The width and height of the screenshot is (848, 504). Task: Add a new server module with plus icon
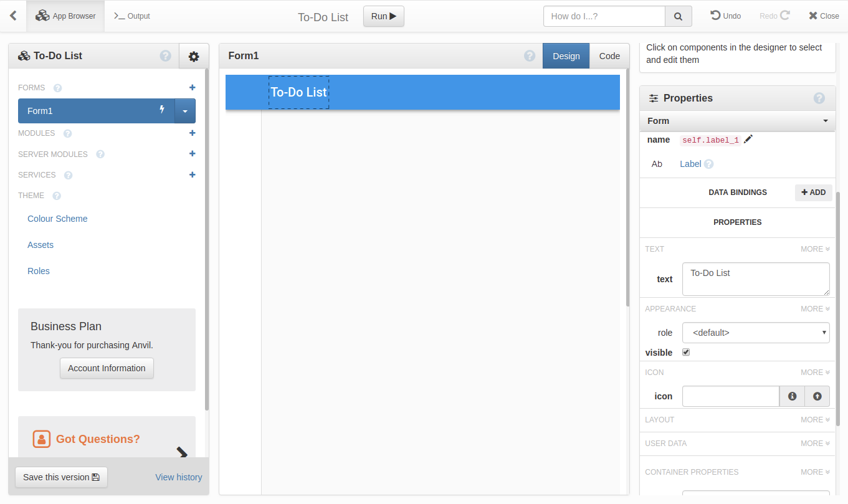click(192, 154)
